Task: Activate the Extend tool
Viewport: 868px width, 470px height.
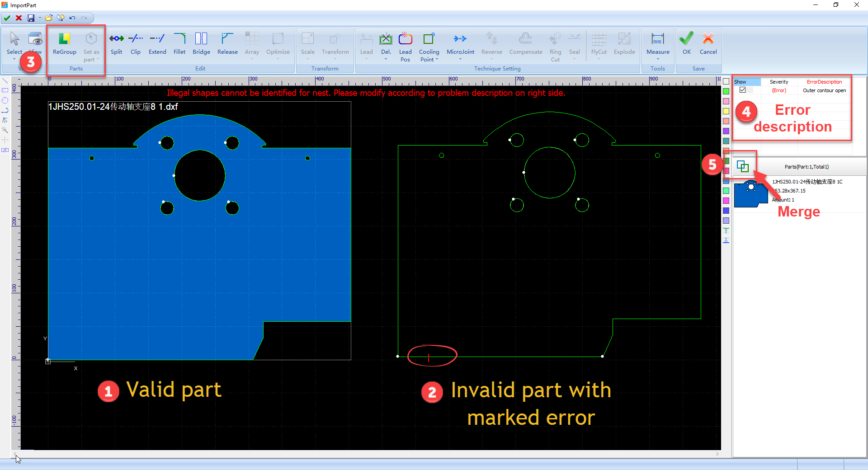Action: pos(157,44)
